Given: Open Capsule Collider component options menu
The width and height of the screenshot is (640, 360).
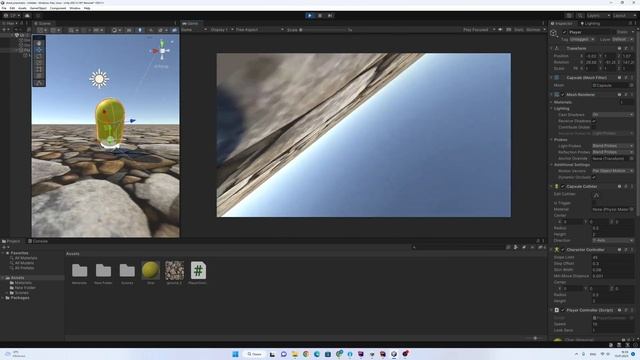Looking at the screenshot, I should coord(632,187).
